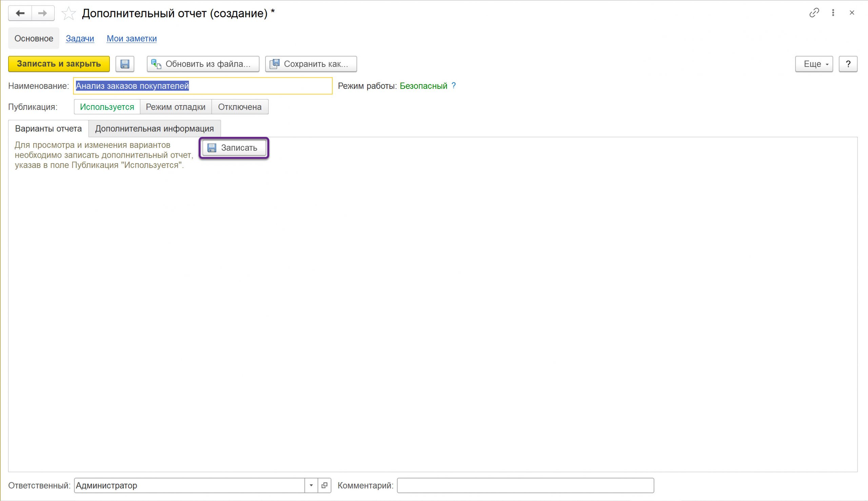Expand the Еще dropdown menu
Screen dimensions: 868x501
coord(814,64)
